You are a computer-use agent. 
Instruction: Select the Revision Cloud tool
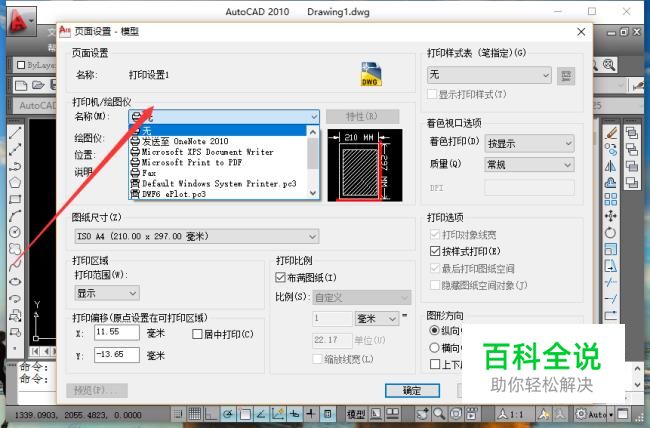[15, 249]
